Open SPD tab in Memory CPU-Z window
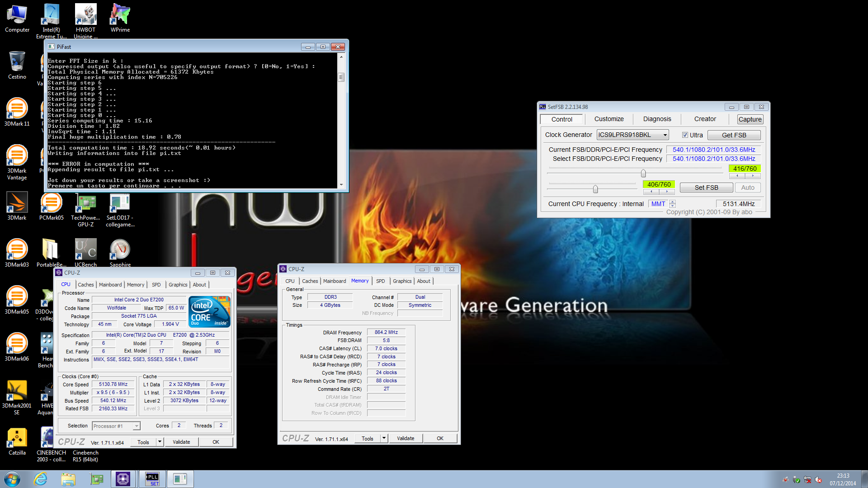Screen dimensions: 868x488 point(380,281)
